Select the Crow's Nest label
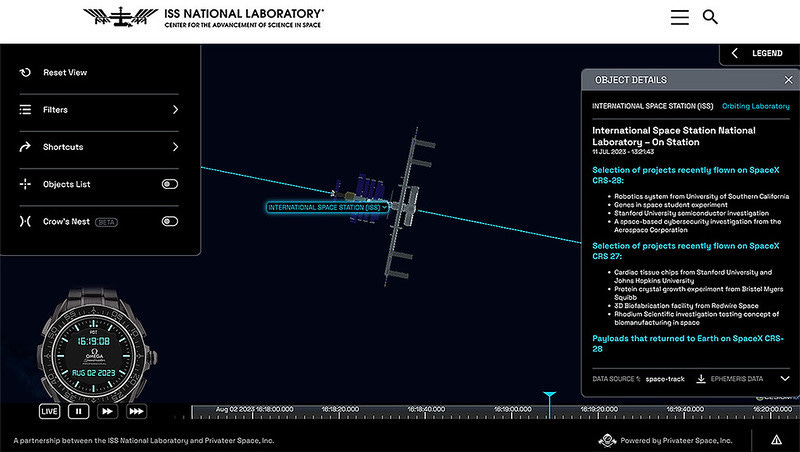Image resolution: width=800 pixels, height=452 pixels. [x=66, y=221]
